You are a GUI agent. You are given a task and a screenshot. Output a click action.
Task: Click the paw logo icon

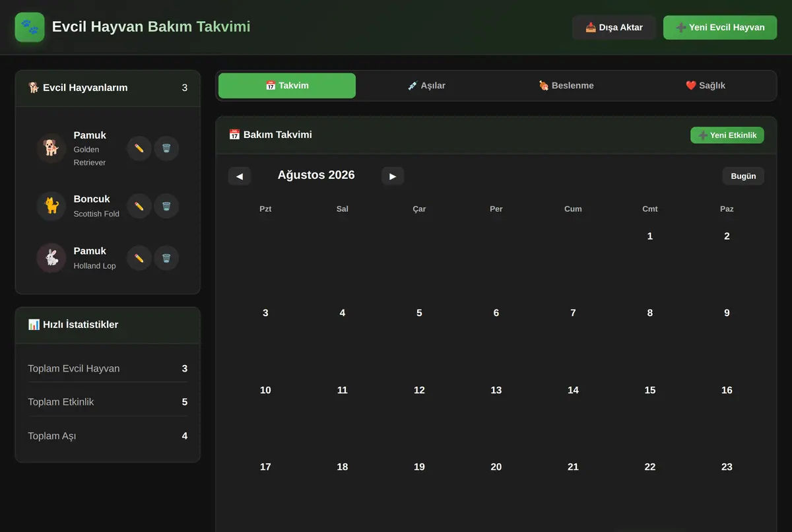30,27
